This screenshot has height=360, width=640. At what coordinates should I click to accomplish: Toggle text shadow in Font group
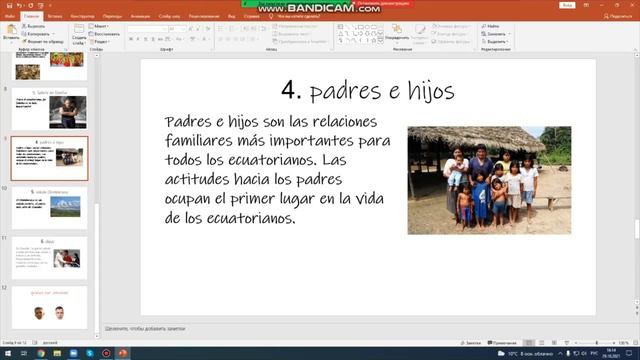153,39
